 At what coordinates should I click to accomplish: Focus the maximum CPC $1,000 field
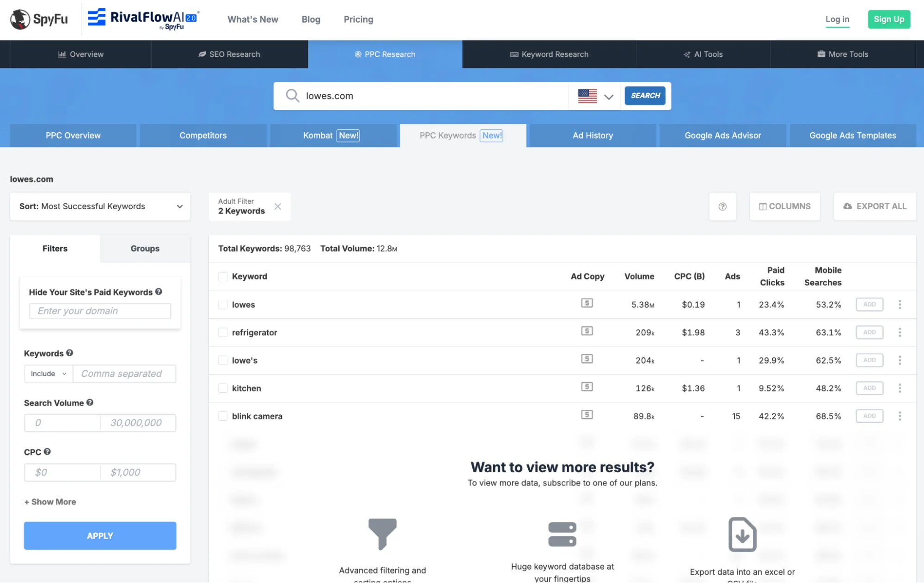(x=138, y=472)
